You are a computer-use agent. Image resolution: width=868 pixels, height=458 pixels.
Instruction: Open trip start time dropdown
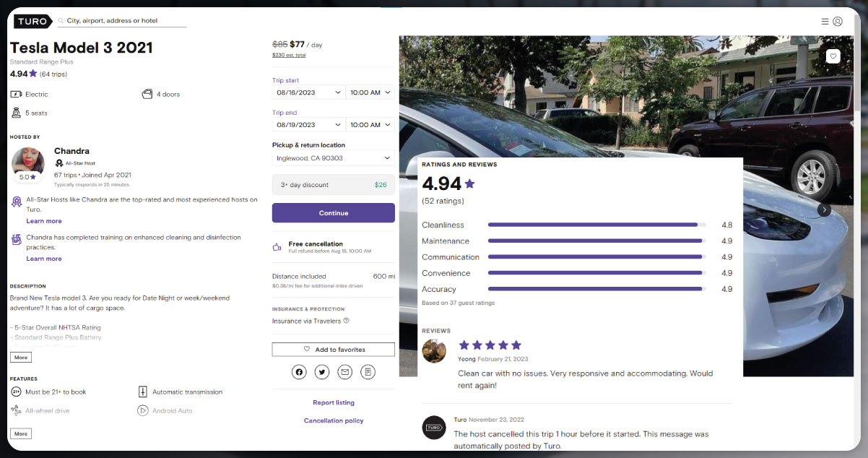370,92
